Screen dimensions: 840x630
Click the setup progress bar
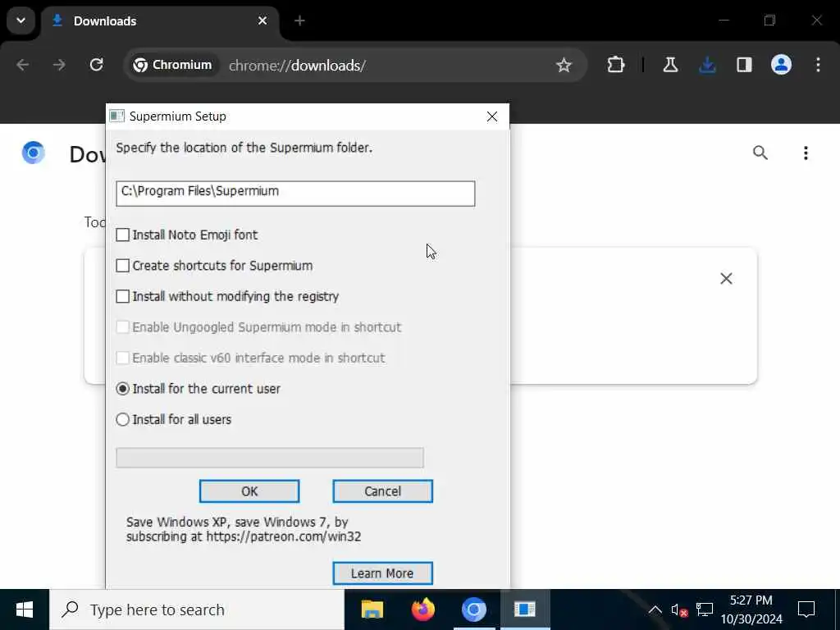269,458
